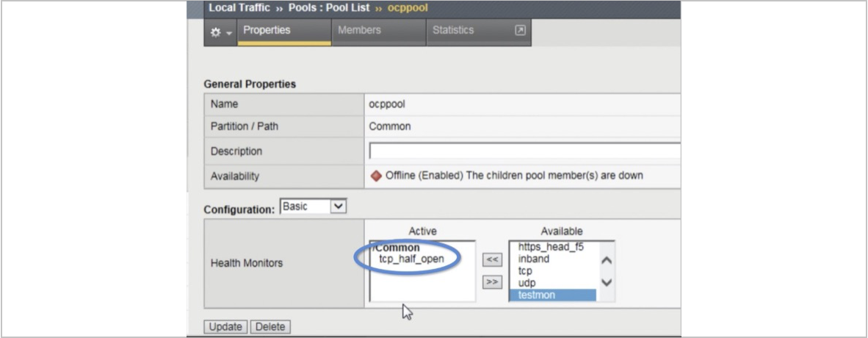The height and width of the screenshot is (338, 868).
Task: Click the ocppool breadcrumb
Action: coord(408,8)
